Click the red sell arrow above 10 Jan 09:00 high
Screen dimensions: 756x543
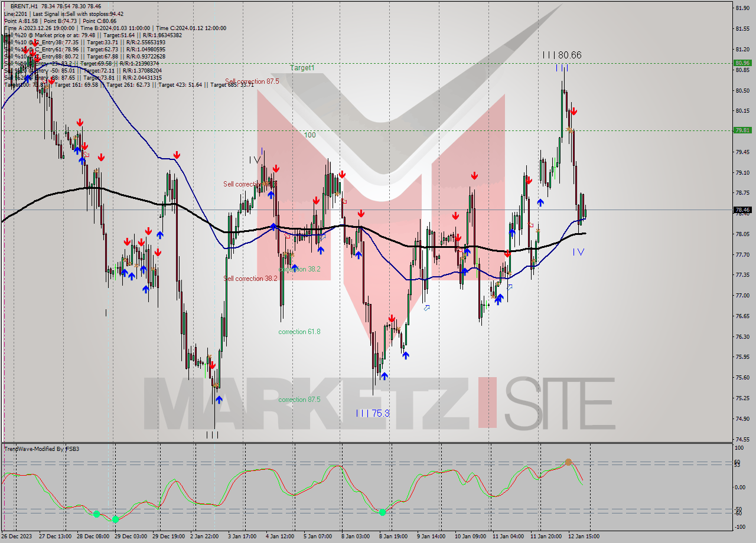(474, 176)
